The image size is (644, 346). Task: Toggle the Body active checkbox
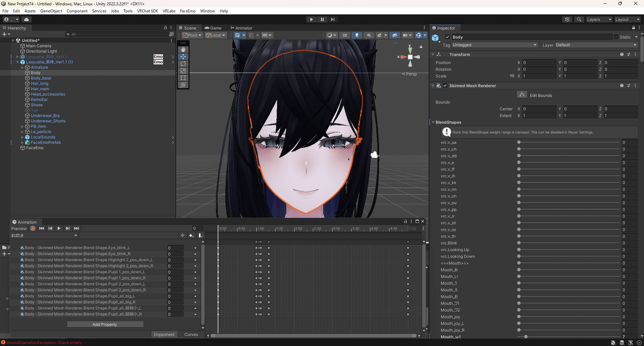[448, 37]
